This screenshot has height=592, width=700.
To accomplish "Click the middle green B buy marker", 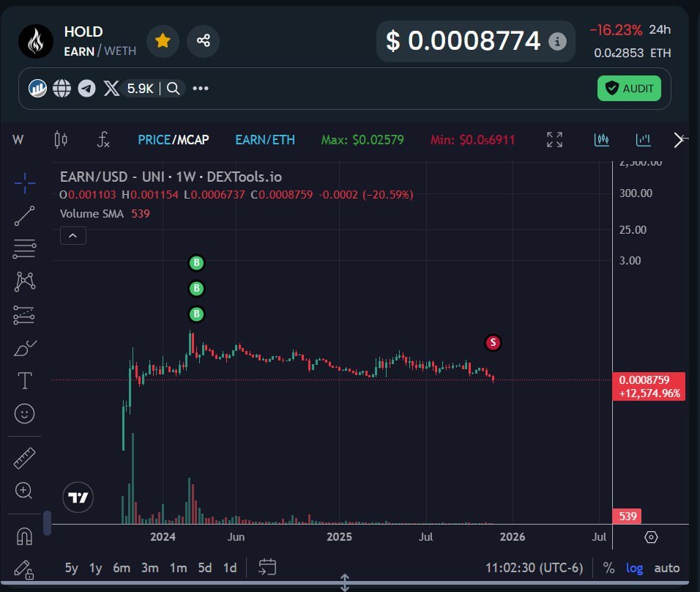I will pyautogui.click(x=196, y=288).
